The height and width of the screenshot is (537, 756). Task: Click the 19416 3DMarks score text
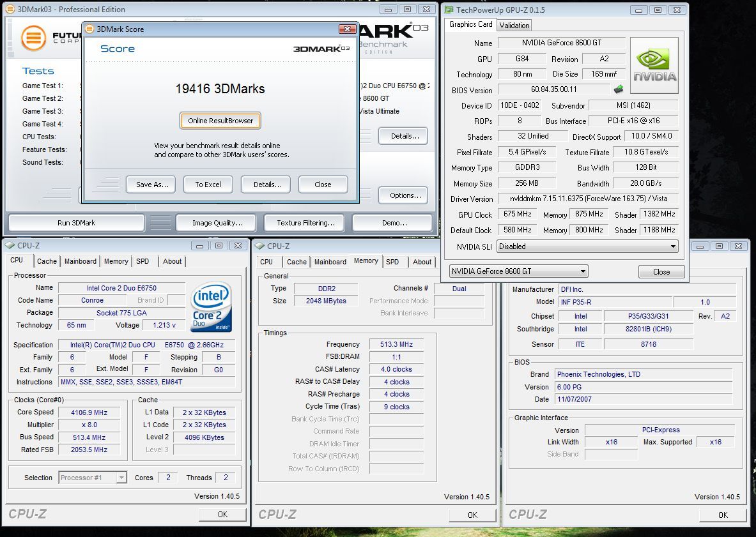click(220, 89)
